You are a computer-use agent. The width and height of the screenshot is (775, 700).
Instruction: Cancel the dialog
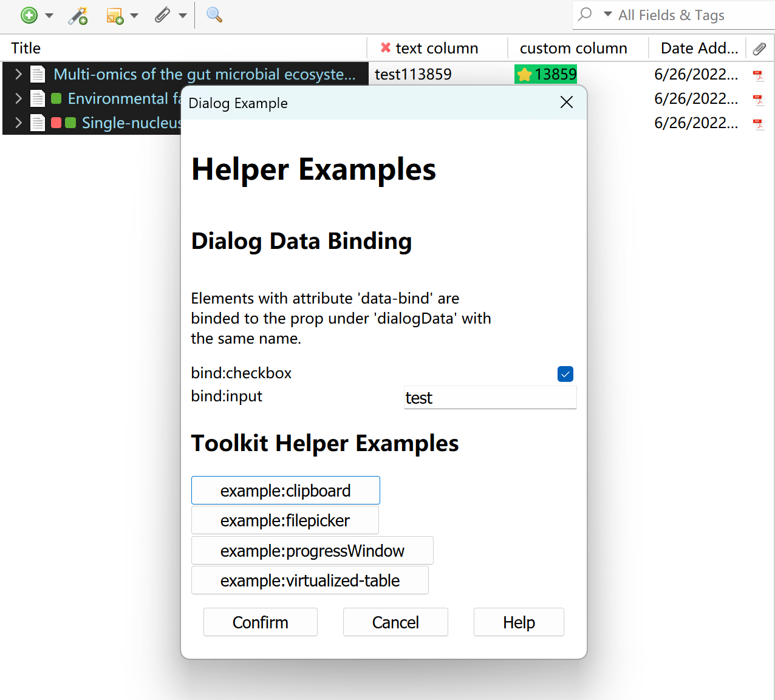point(395,622)
